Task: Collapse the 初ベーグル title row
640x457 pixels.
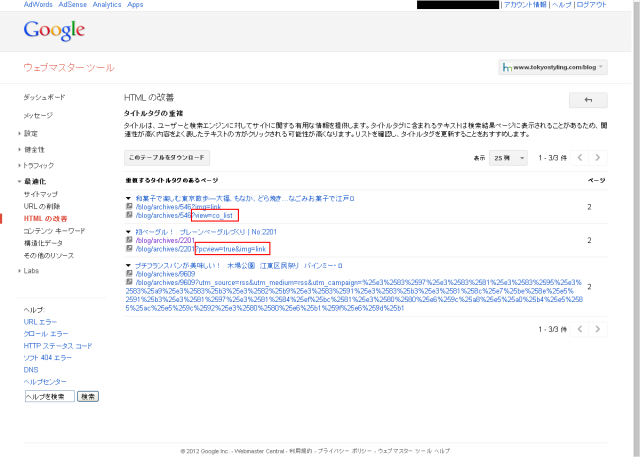Action: coord(128,232)
